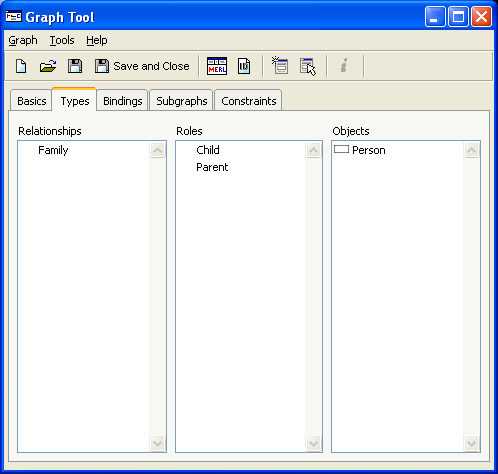The width and height of the screenshot is (498, 474).
Task: Open the MERL generator editor icon
Action: pos(217,66)
